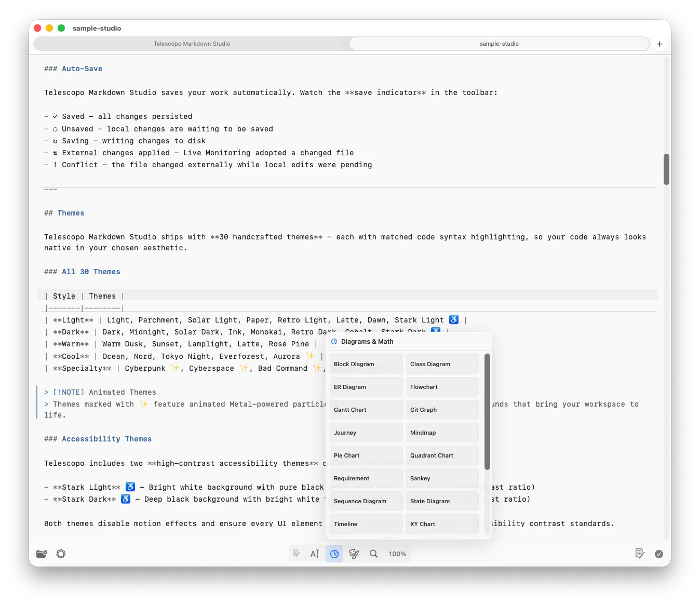Viewport: 700px width, 605px height.
Task: Click the AI assistant flower icon
Action: click(x=61, y=554)
